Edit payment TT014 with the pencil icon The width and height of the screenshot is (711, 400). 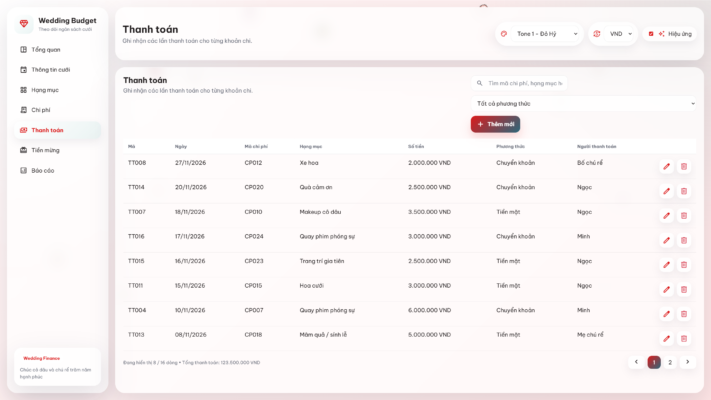coord(666,191)
